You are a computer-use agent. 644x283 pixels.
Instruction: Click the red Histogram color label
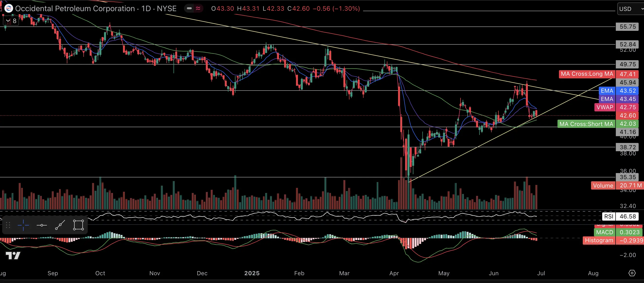599,240
